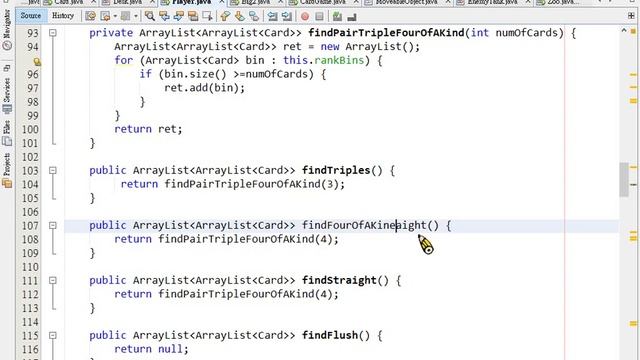Click the 'new ArrayList();' expression
This screenshot has height=360, width=640.
(x=370, y=47)
